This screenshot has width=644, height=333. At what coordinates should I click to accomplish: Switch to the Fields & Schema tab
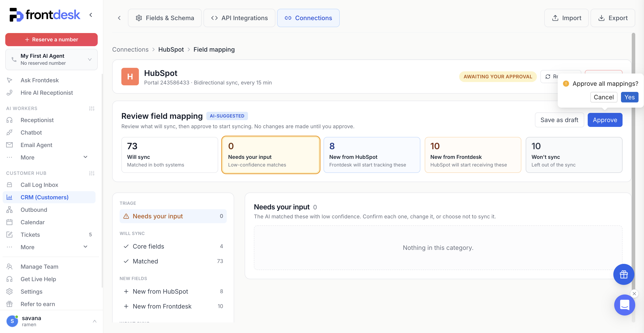pyautogui.click(x=165, y=18)
